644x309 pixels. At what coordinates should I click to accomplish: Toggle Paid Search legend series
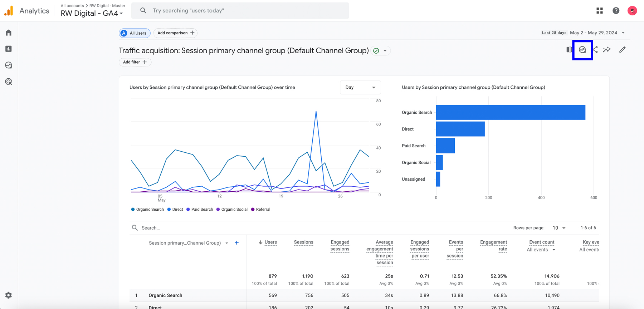coord(200,210)
